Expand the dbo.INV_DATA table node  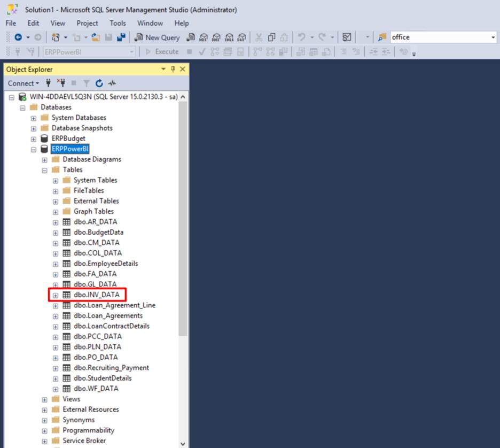click(x=56, y=296)
